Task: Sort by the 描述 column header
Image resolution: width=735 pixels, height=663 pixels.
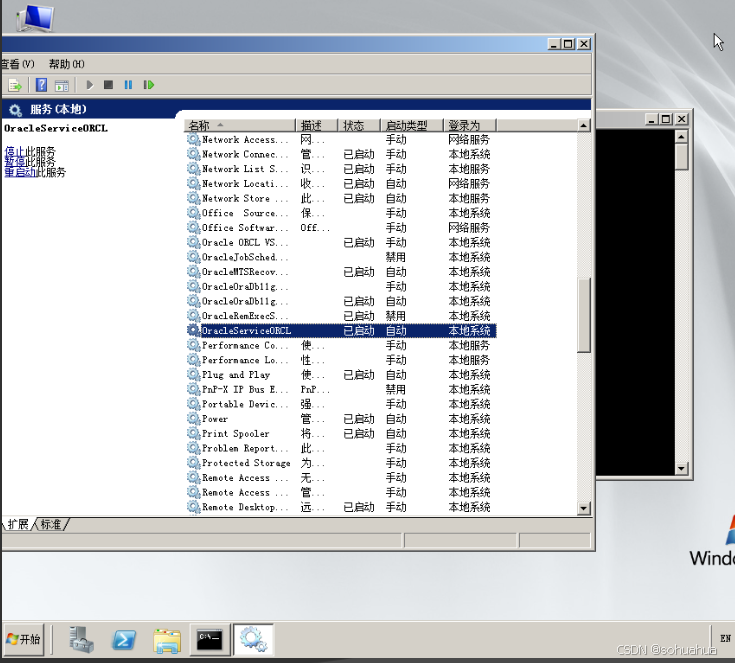Action: tap(316, 125)
